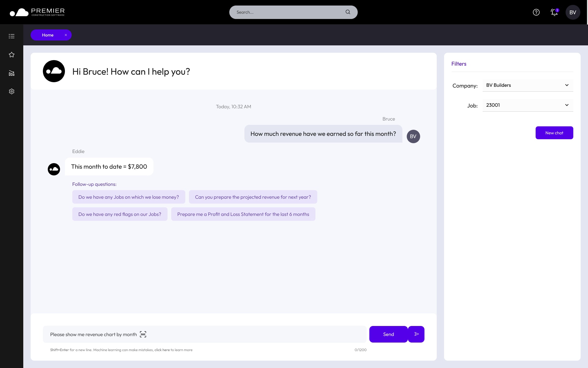Open the BV user avatar menu
588x368 pixels.
[x=573, y=12]
